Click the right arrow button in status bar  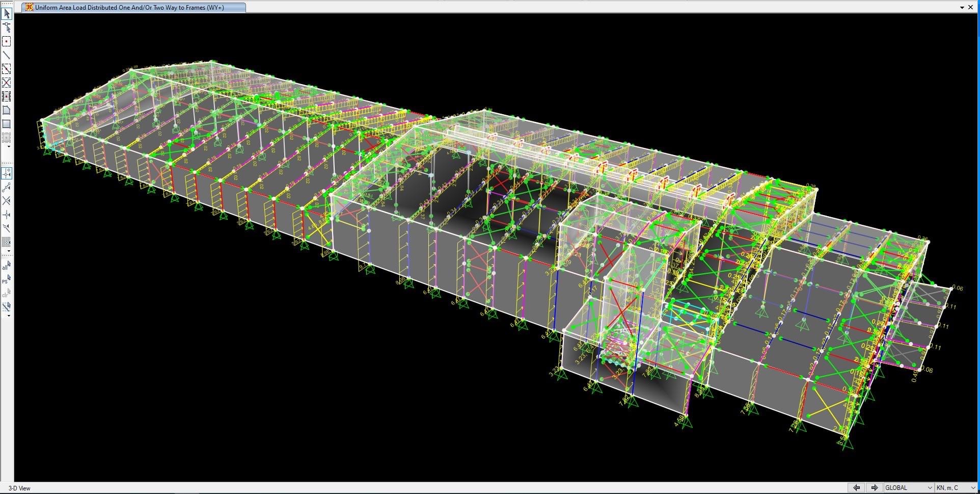click(x=874, y=488)
